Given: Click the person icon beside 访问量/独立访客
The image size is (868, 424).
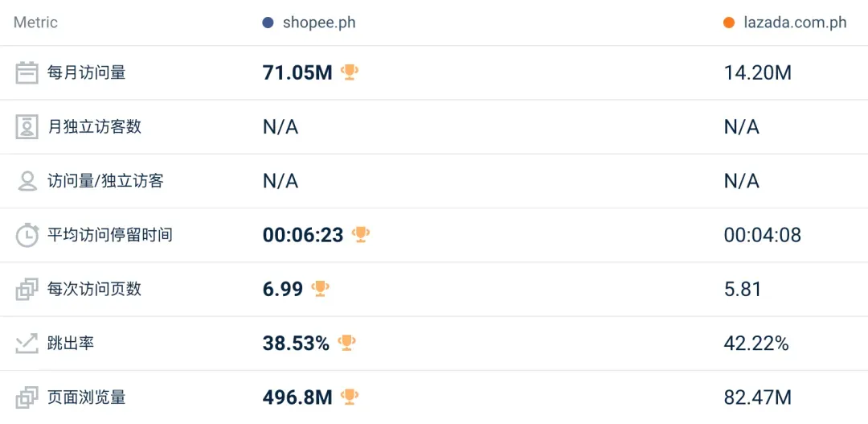Looking at the screenshot, I should (x=27, y=181).
